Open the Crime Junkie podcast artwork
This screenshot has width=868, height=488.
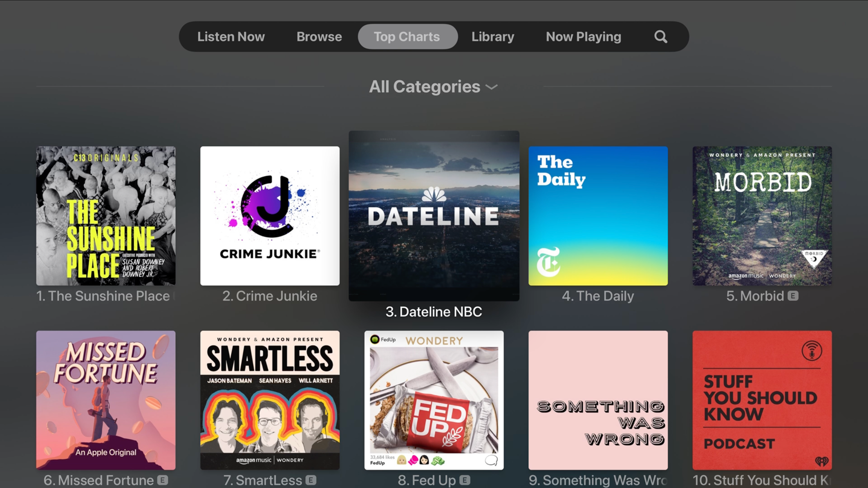tap(270, 216)
